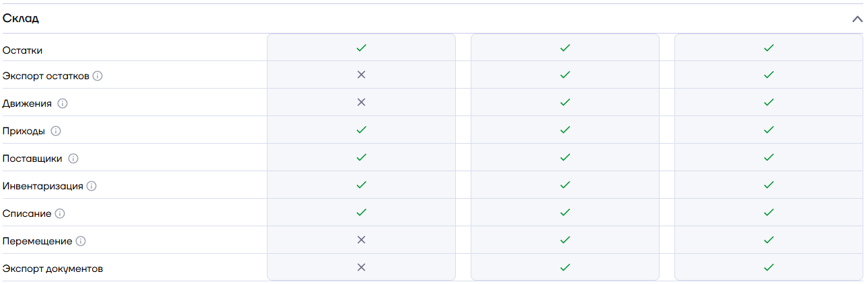The image size is (868, 284).
Task: Click first-column cross for Перемещение
Action: 361,240
